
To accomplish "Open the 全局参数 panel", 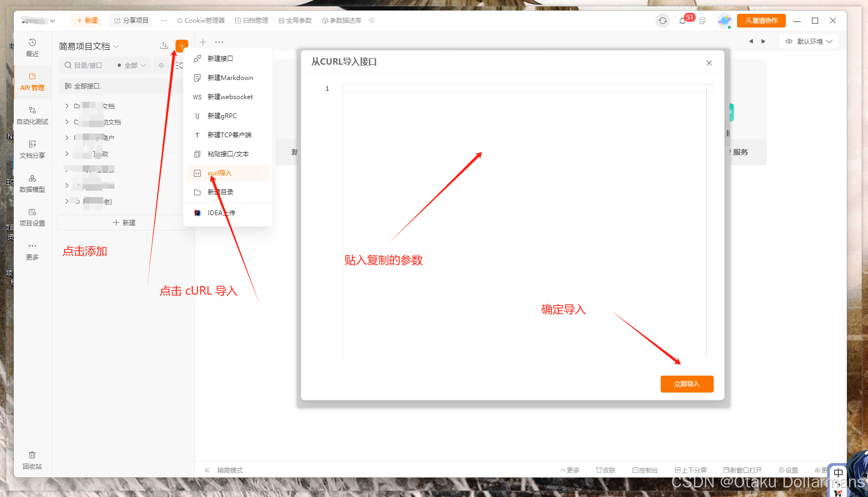I will (x=295, y=20).
